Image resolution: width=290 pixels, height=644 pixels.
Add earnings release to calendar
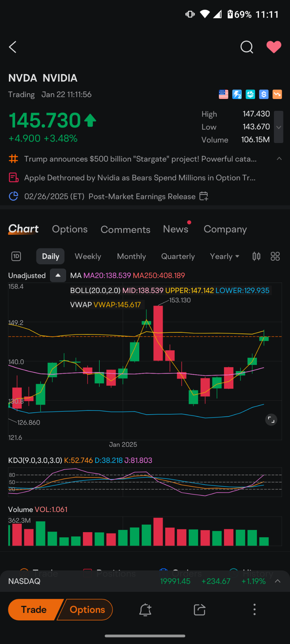click(x=204, y=196)
